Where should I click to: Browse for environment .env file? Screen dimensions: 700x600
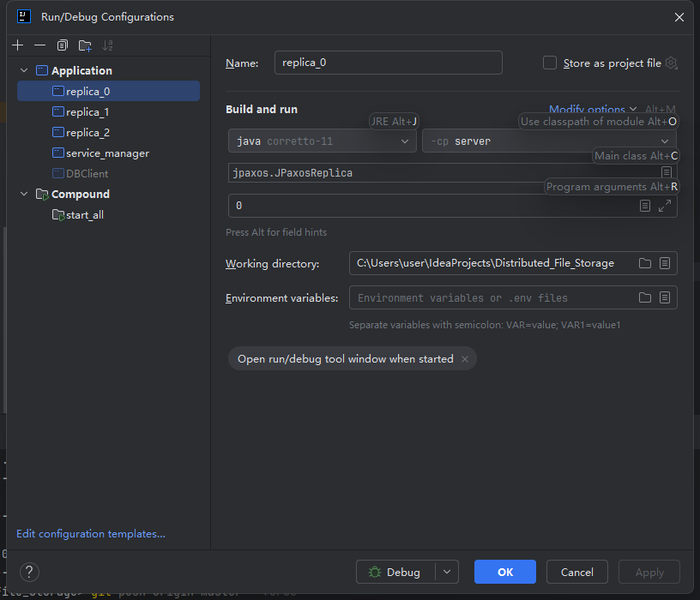point(644,297)
